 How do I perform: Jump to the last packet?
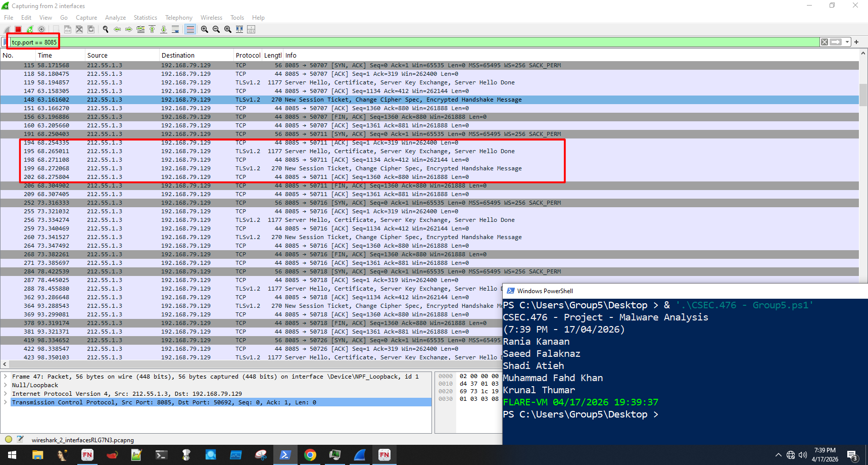(164, 29)
